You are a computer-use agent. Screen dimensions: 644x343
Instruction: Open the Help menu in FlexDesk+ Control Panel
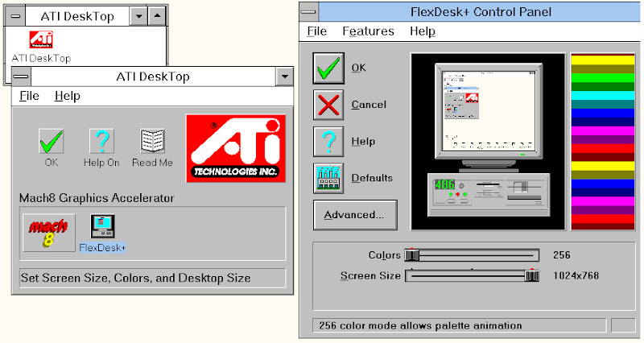pos(423,31)
